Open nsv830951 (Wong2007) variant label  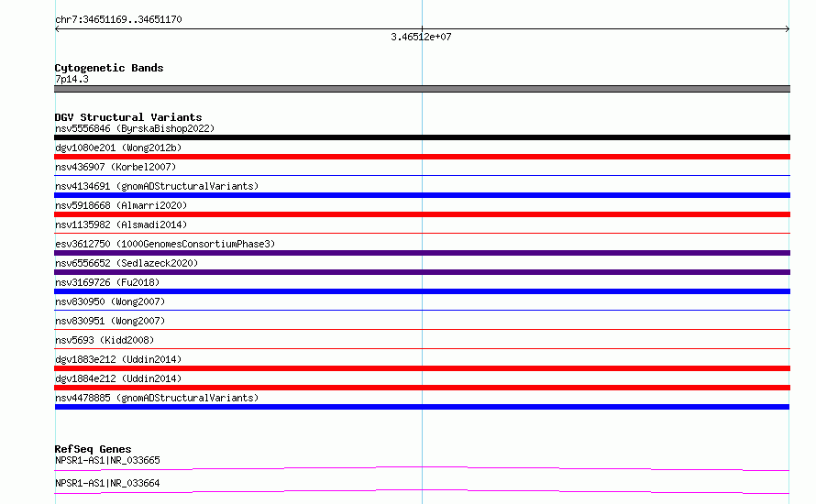(x=110, y=321)
